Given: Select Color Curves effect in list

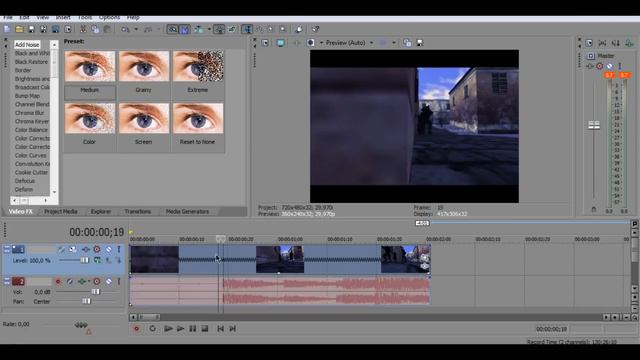Looking at the screenshot, I should 30,156.
